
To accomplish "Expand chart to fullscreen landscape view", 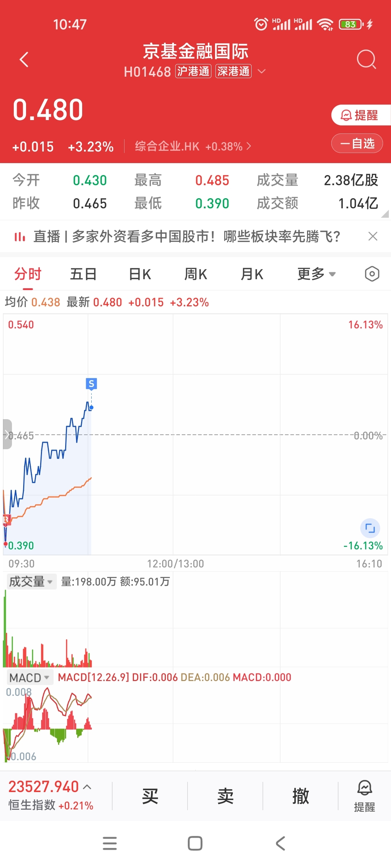I will click(x=370, y=528).
